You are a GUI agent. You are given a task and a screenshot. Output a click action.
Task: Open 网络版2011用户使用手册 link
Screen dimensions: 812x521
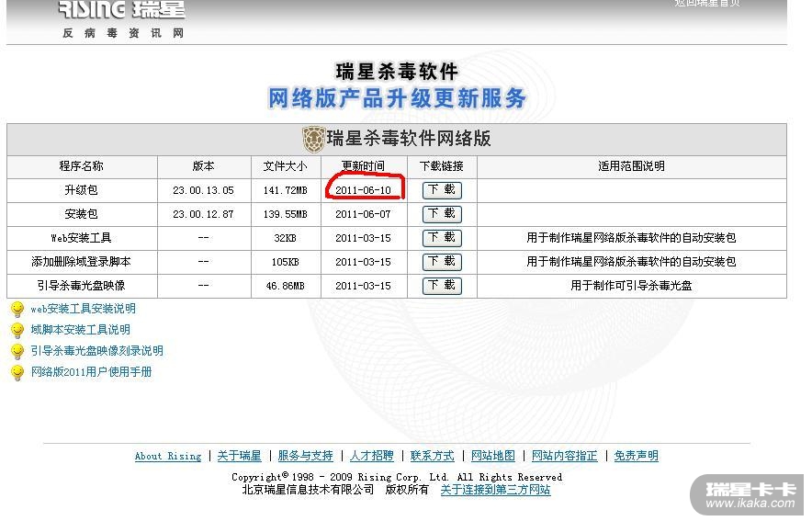(91, 372)
